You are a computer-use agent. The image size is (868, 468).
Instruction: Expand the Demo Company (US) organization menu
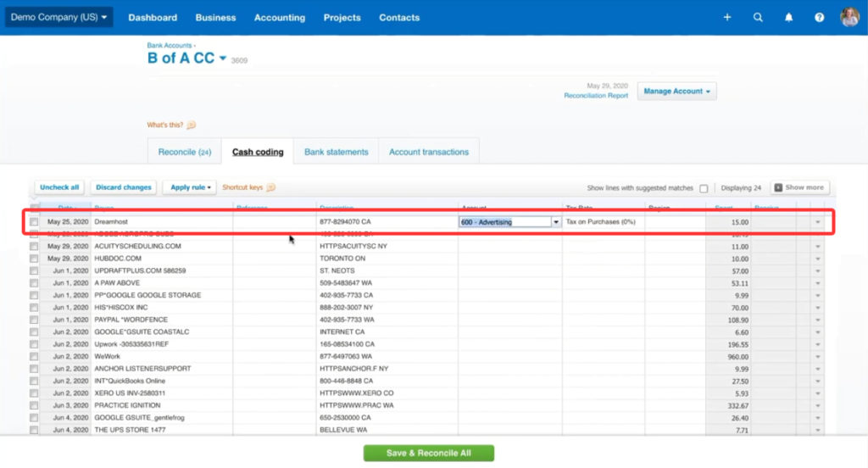point(58,17)
